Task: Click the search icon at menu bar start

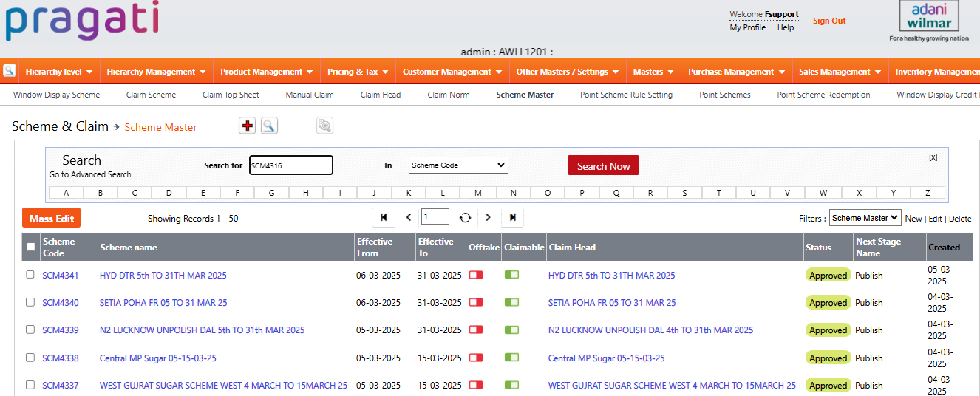Action: 9,71
